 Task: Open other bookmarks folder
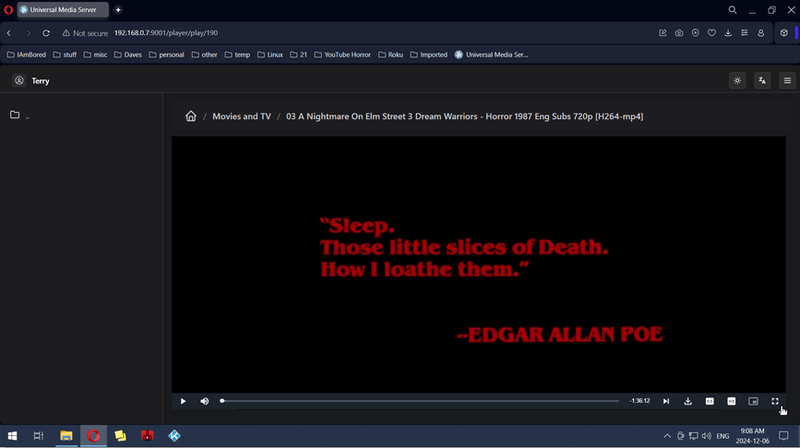click(205, 55)
